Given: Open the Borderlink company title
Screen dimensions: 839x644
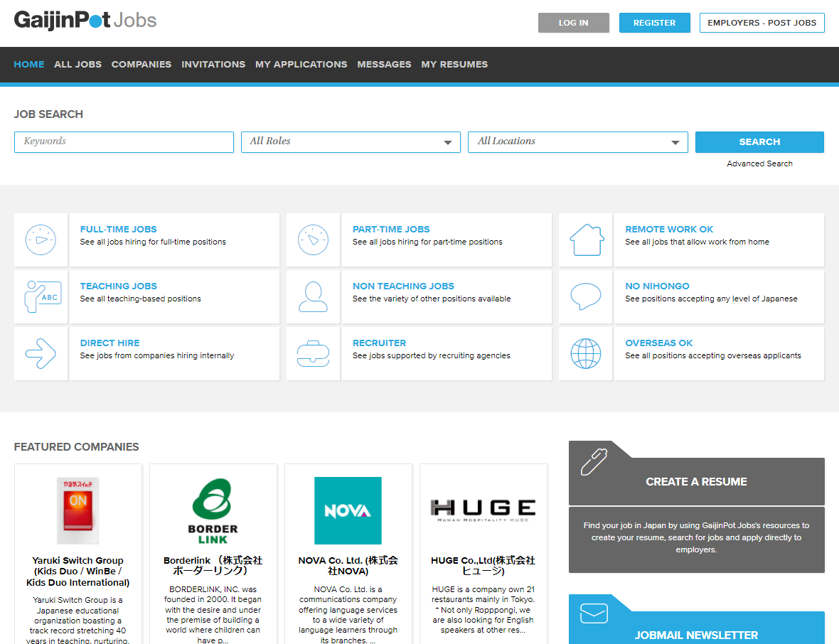Looking at the screenshot, I should point(213,565).
